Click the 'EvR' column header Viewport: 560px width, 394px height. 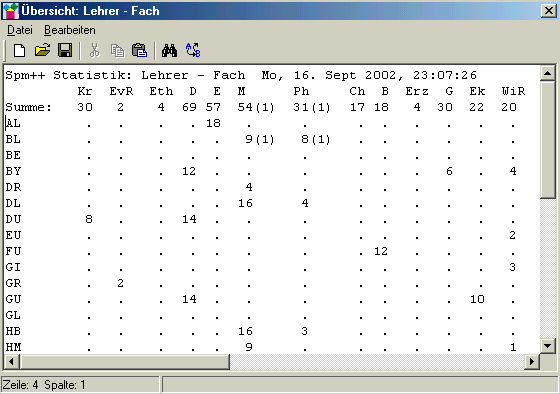121,91
